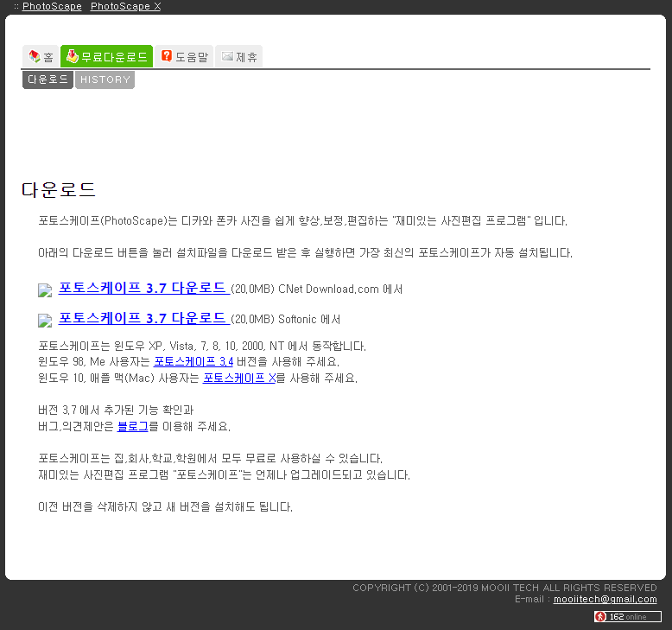
Task: Download 포토스케이프 3.7 from Softonic
Action: coord(144,318)
